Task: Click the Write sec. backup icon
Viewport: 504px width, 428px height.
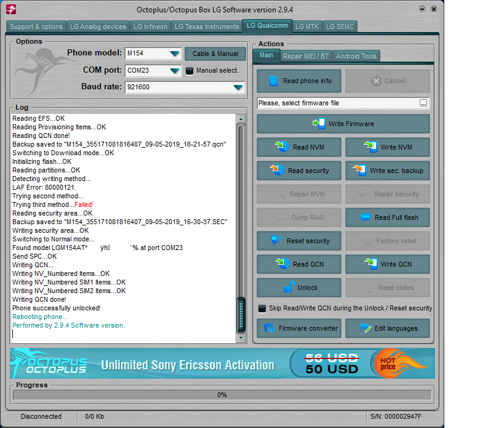Action: (x=359, y=170)
